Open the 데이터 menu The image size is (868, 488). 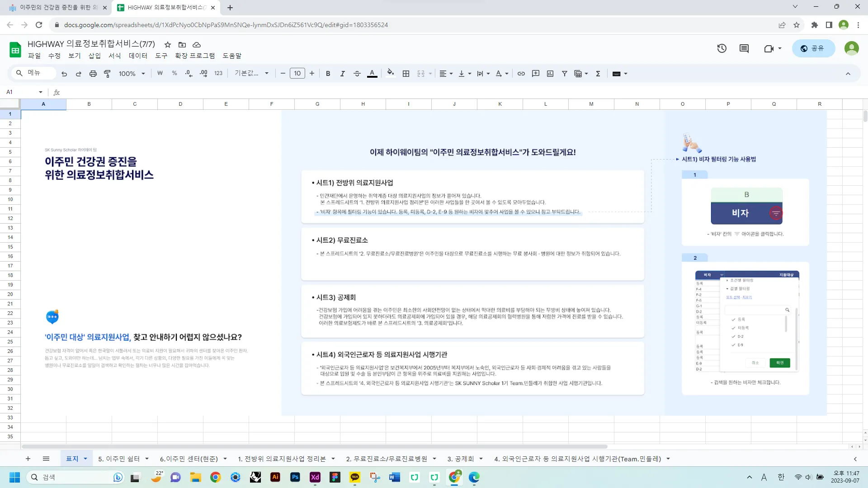138,56
